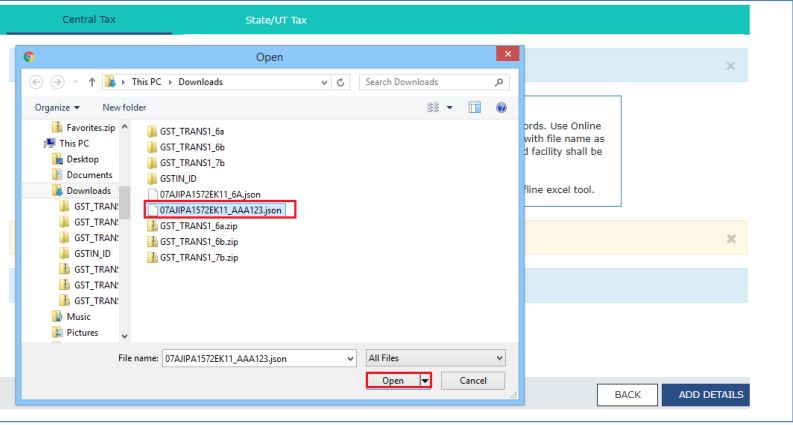Dismiss the top blue info banner
Screen dimensions: 793x425
[730, 66]
